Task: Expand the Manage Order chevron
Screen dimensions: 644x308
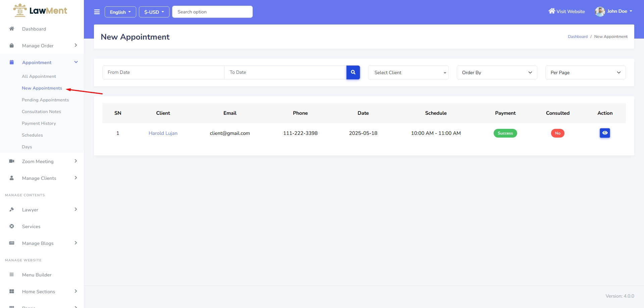Action: click(76, 45)
